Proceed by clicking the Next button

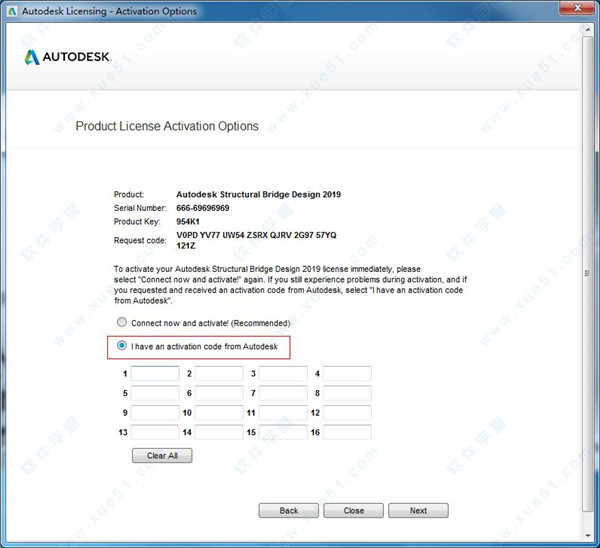[418, 510]
